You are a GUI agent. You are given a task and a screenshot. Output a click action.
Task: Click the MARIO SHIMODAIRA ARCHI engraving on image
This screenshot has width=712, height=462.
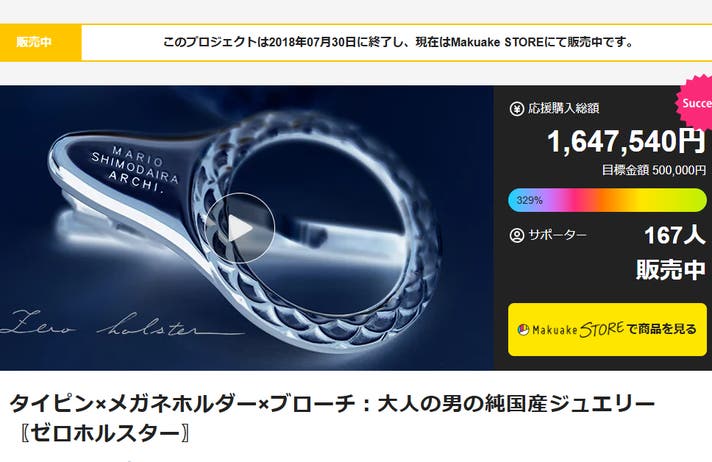point(135,170)
